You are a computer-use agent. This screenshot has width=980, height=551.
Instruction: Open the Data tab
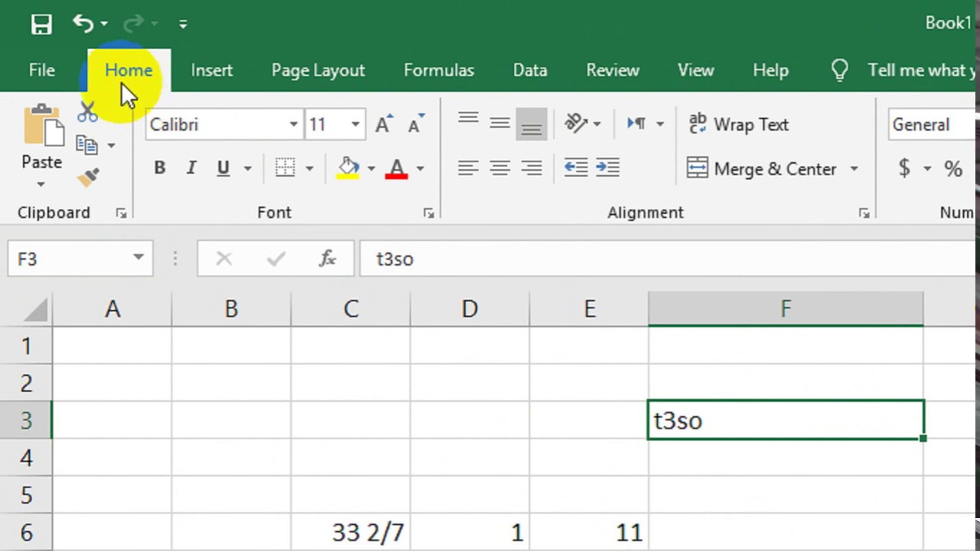click(530, 70)
